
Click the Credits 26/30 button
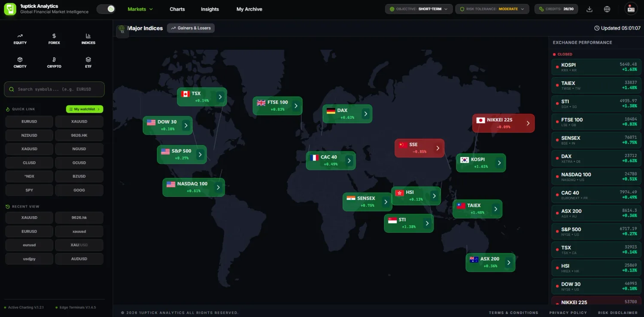556,9
